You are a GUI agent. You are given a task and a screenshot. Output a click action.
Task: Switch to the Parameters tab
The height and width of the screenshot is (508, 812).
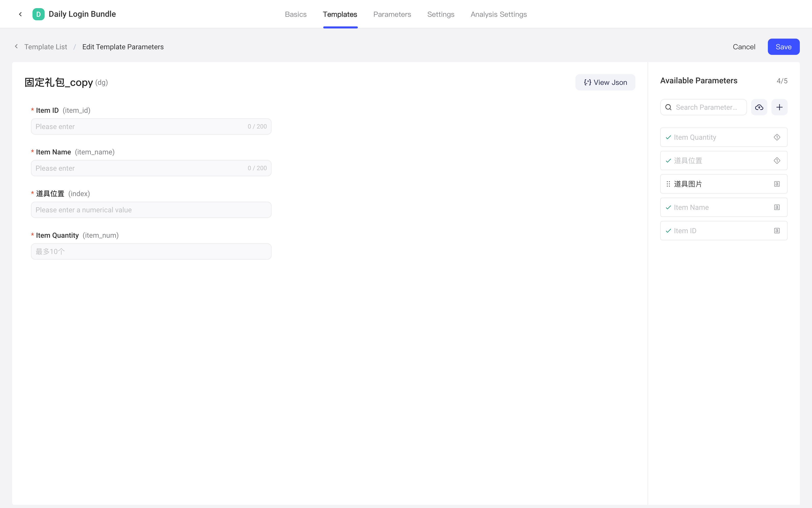pyautogui.click(x=392, y=14)
